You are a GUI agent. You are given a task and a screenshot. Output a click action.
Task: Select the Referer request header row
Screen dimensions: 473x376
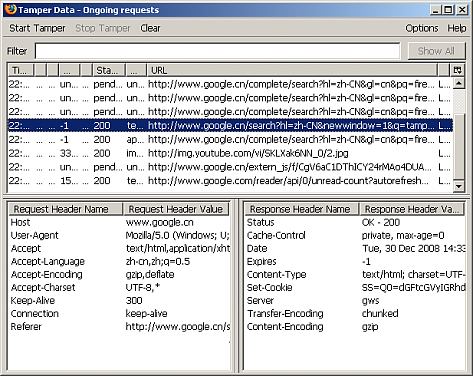tap(119, 326)
